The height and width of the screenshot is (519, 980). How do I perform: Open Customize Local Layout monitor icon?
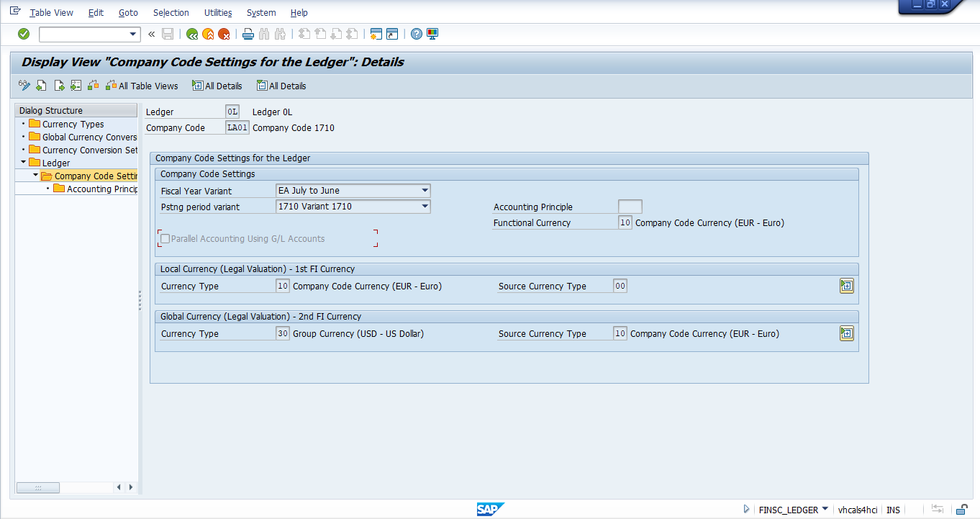click(x=432, y=34)
